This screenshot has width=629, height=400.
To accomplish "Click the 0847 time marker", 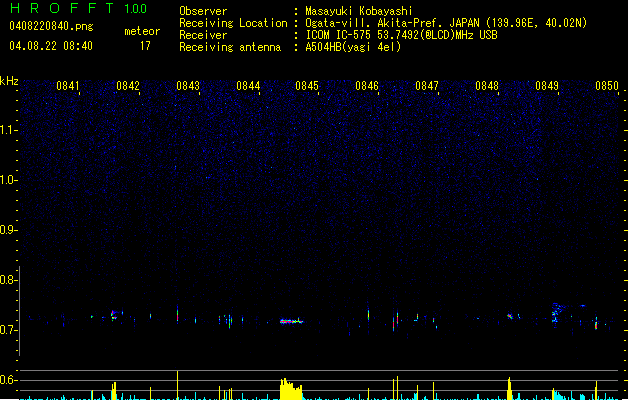I will [x=427, y=86].
